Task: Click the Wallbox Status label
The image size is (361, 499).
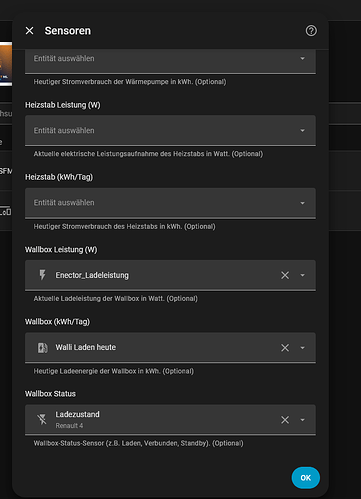Action: click(x=50, y=394)
